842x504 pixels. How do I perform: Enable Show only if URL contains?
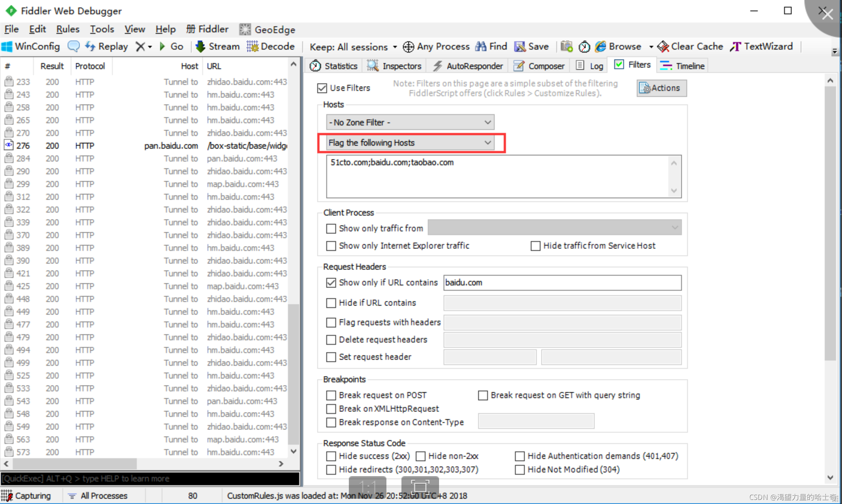330,282
